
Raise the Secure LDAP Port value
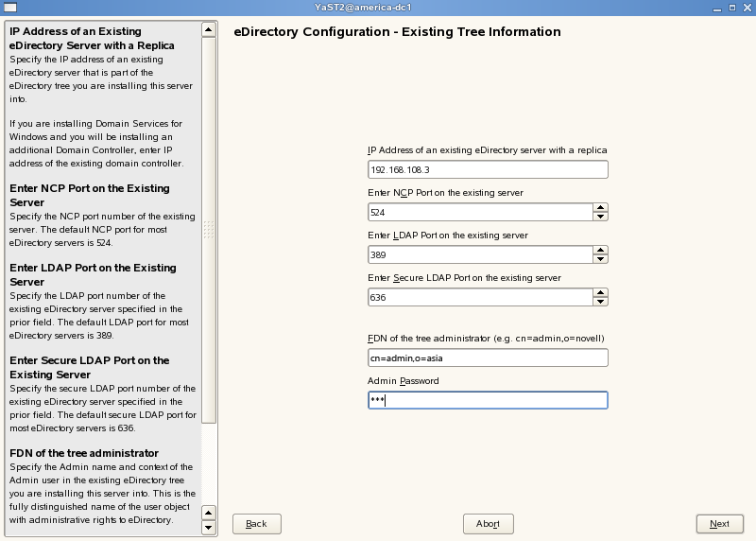[599, 292]
